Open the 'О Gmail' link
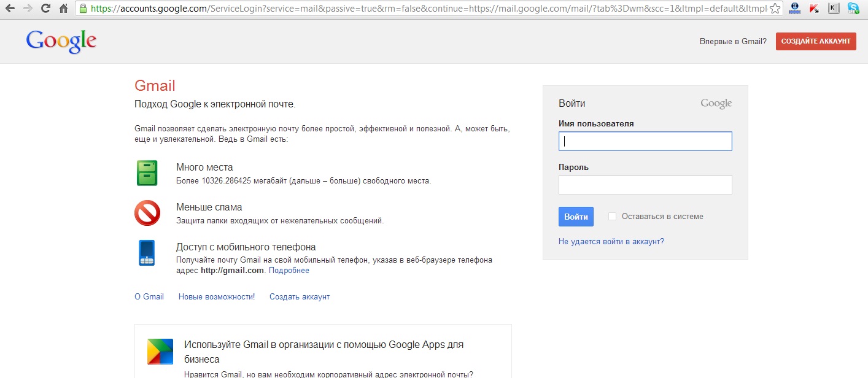The width and height of the screenshot is (868, 378). (149, 296)
